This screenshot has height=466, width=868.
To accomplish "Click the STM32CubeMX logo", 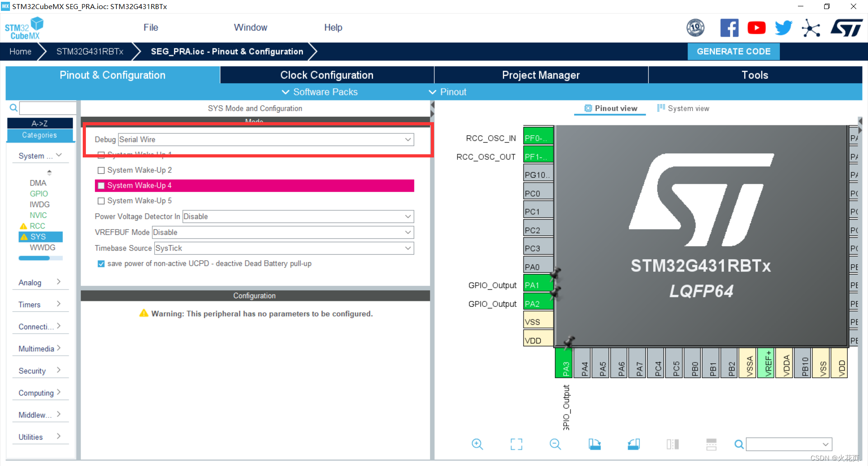I will 24,28.
